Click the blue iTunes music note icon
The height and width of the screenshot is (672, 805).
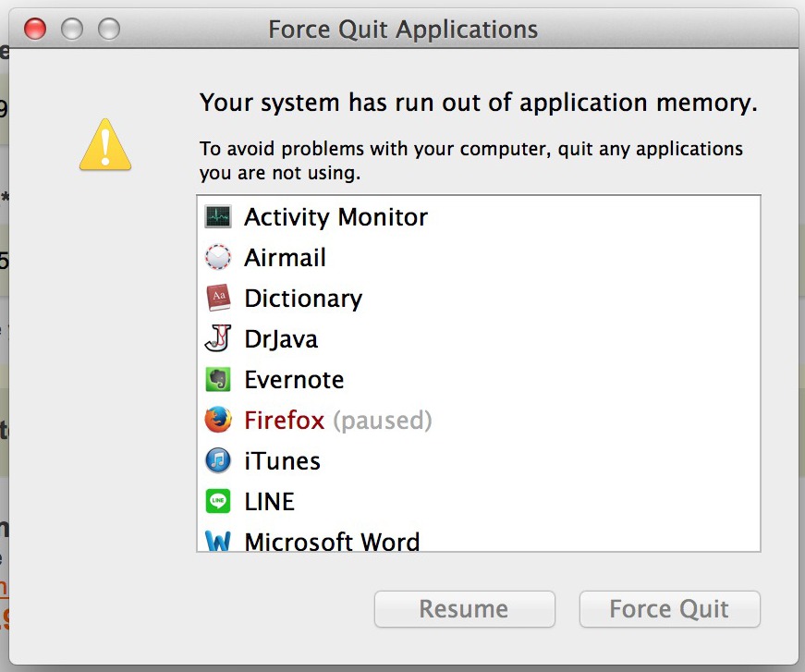(x=218, y=460)
